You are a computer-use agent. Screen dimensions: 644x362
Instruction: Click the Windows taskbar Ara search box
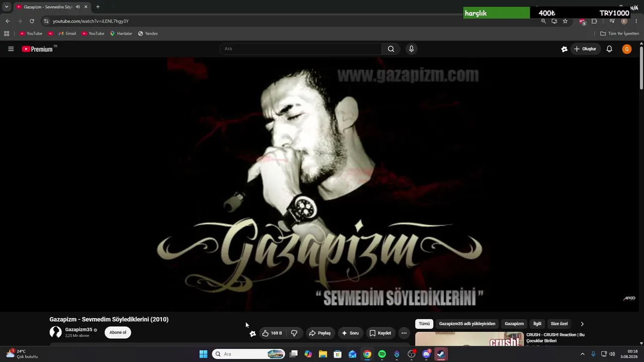(x=250, y=354)
